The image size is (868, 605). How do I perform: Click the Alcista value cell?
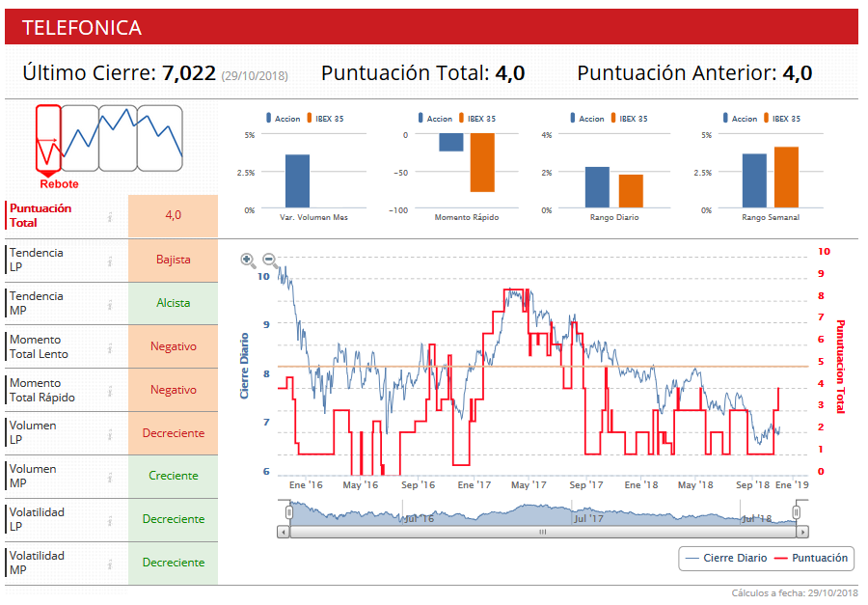174,303
